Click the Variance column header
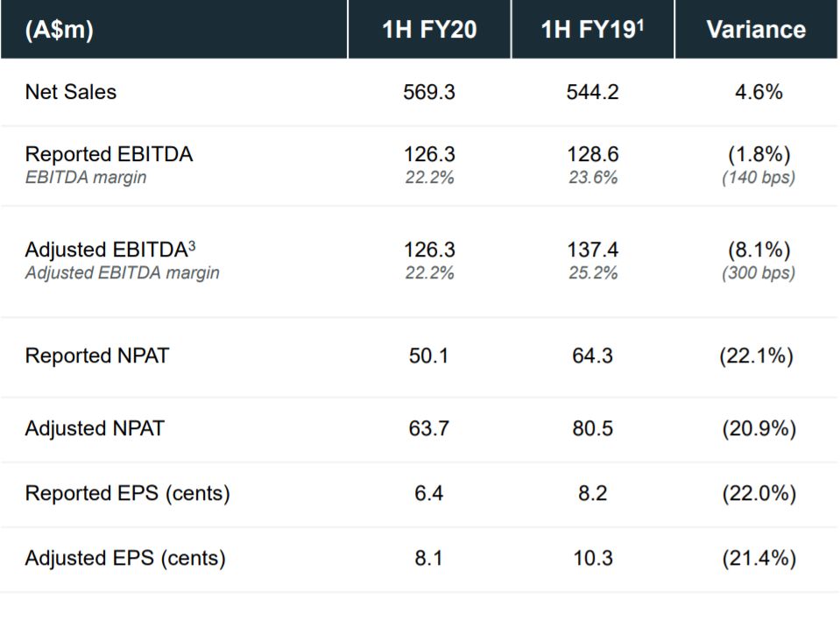 [x=756, y=30]
